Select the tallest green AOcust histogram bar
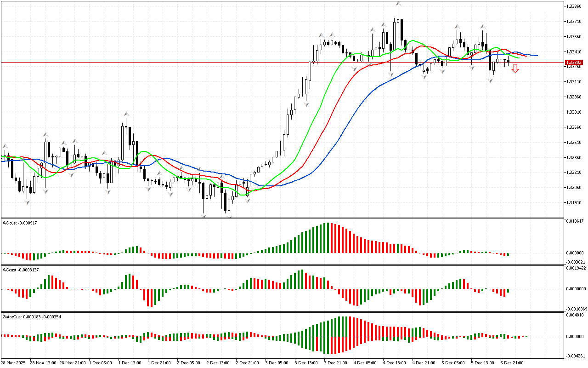Image resolution: width=588 pixels, height=368 pixels. pyautogui.click(x=327, y=238)
